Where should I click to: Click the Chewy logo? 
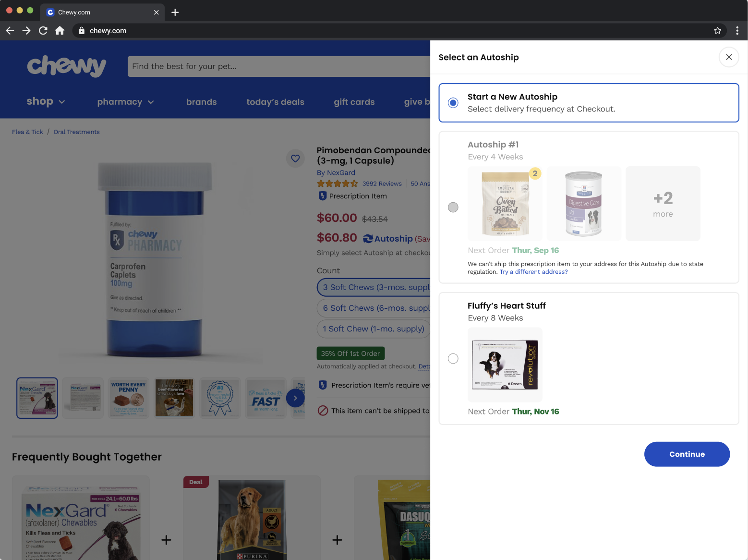pyautogui.click(x=67, y=66)
